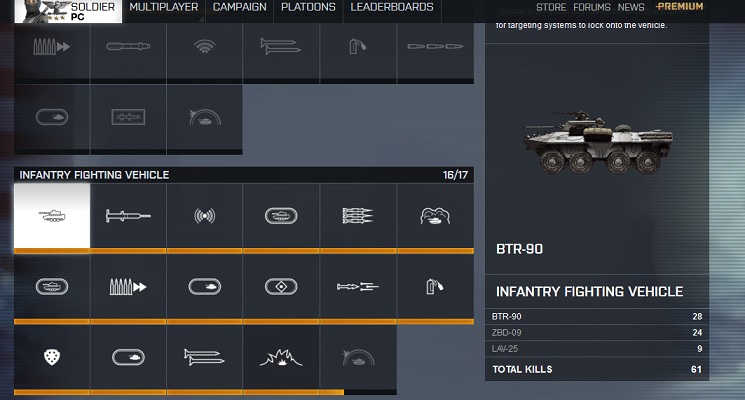Open the News link
745x400 pixels.
(631, 8)
